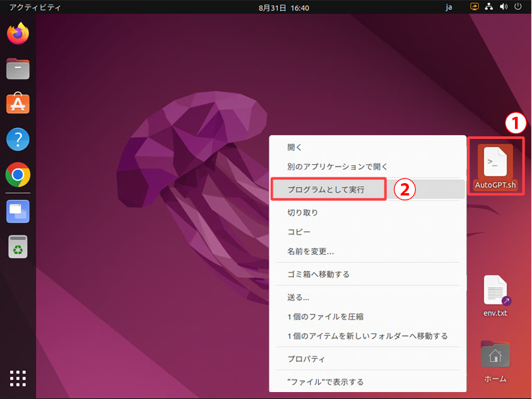Open the Help icon in dock
The height and width of the screenshot is (399, 532).
[18, 139]
